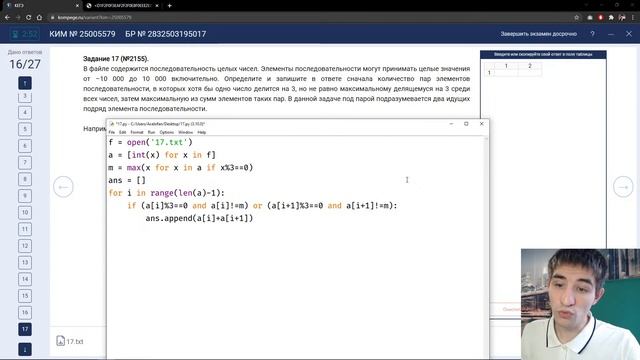The image size is (640, 360).
Task: Jump to task 5 in sidebar
Action: pyautogui.click(x=25, y=129)
